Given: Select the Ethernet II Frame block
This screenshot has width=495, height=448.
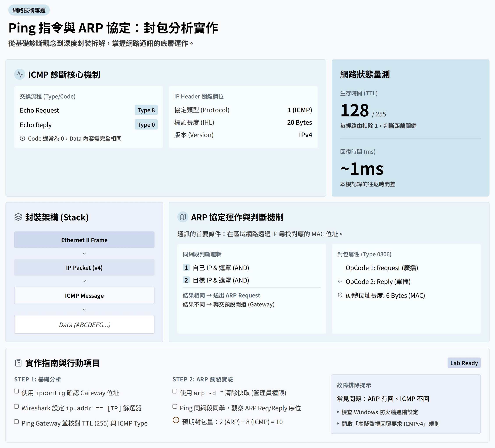Looking at the screenshot, I should pyautogui.click(x=84, y=240).
